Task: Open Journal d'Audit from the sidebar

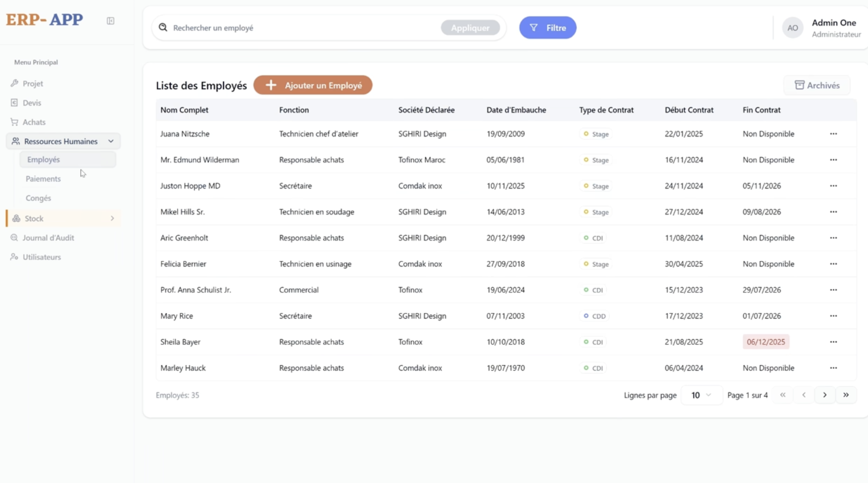Action: point(48,238)
